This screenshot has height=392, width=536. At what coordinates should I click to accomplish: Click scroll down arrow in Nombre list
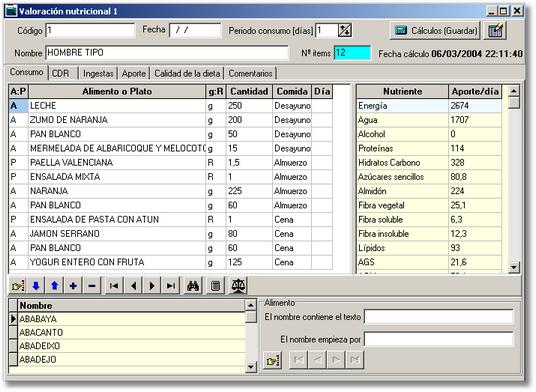pyautogui.click(x=251, y=367)
